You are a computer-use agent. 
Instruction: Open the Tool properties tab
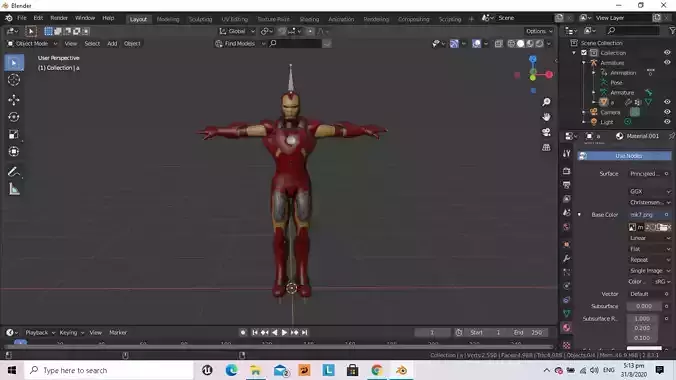point(566,154)
